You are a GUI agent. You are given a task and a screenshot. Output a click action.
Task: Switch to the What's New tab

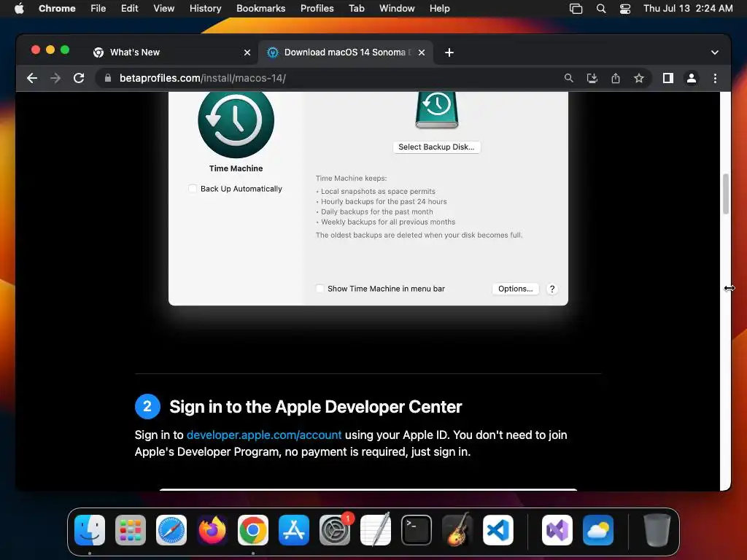click(171, 52)
